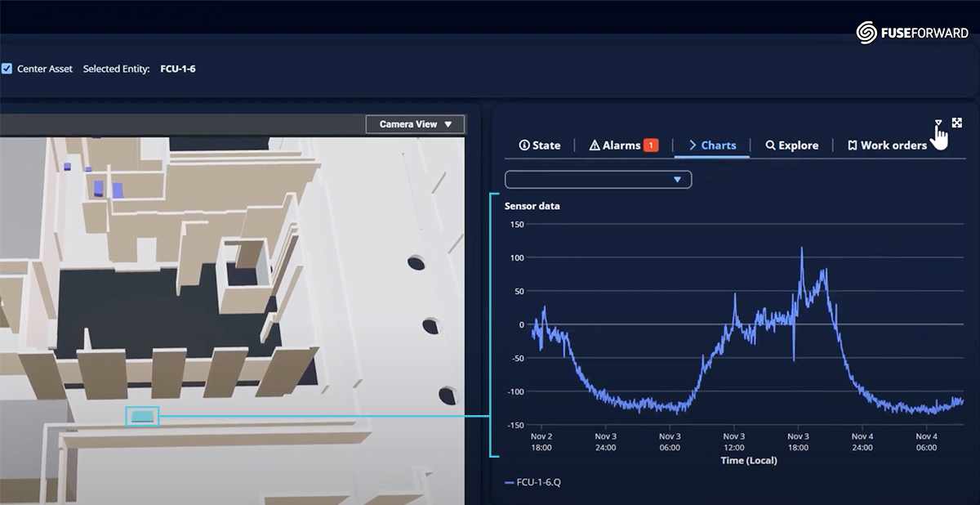Collapse the panel with the small triangle icon
This screenshot has height=505, width=980.
938,123
